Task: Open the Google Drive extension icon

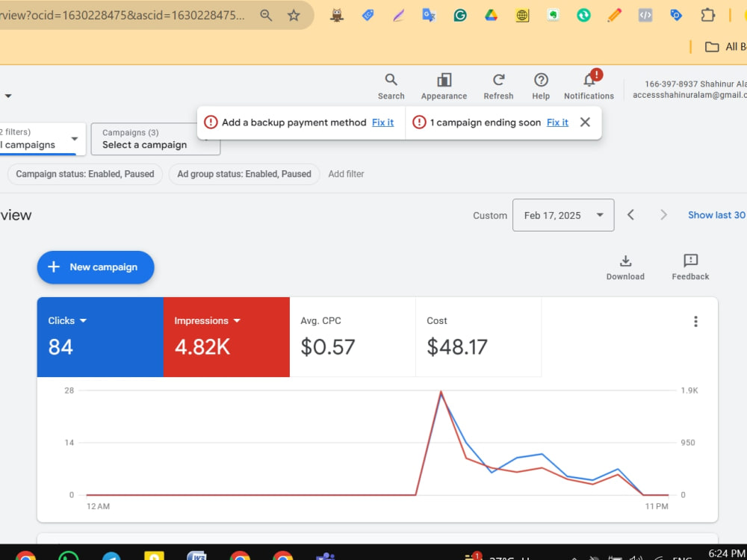Action: [492, 15]
